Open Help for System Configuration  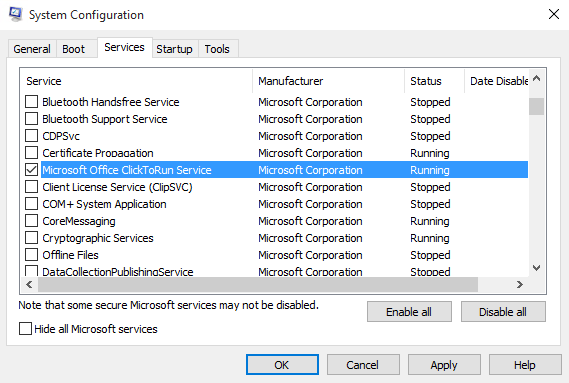coord(525,365)
